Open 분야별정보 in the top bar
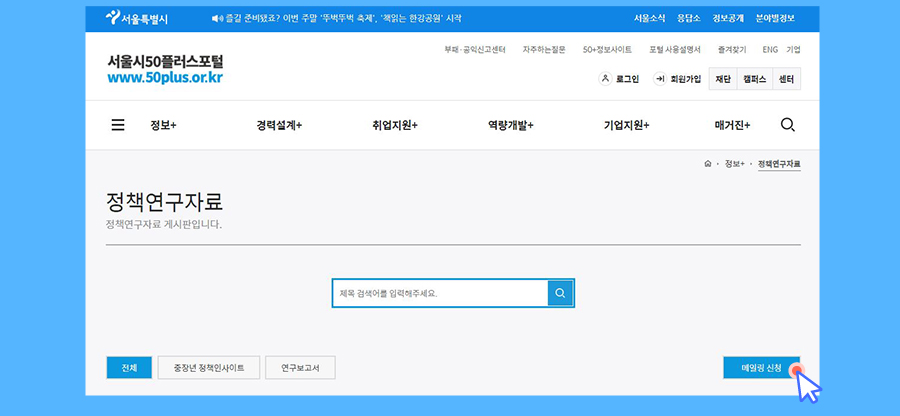900x416 pixels. pos(775,18)
